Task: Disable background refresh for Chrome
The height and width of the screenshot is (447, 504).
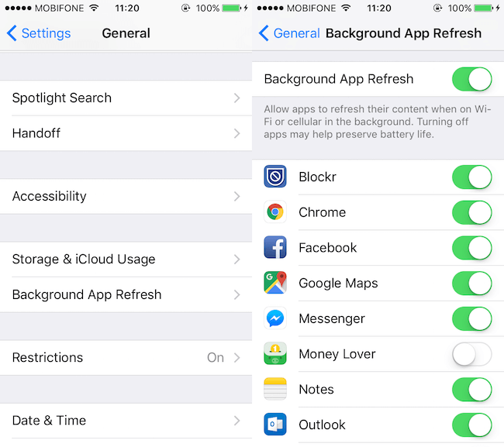Action: click(472, 212)
